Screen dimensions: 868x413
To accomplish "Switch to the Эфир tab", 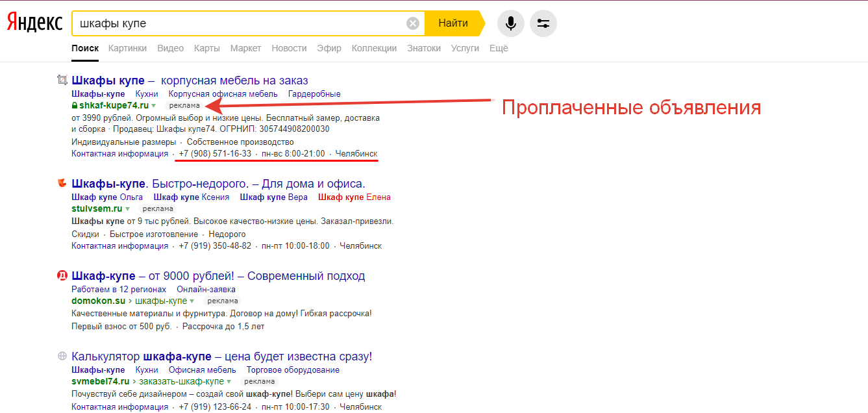I will [x=329, y=48].
